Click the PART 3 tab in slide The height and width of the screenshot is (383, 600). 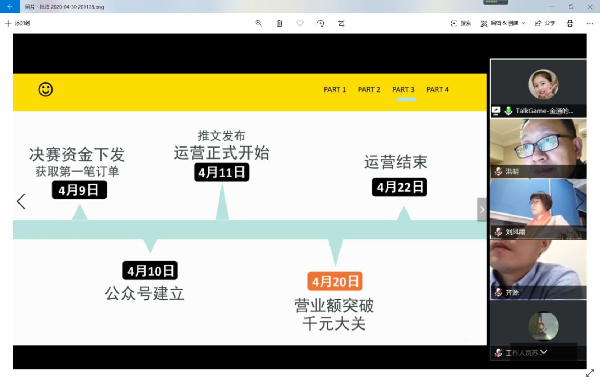coord(403,90)
